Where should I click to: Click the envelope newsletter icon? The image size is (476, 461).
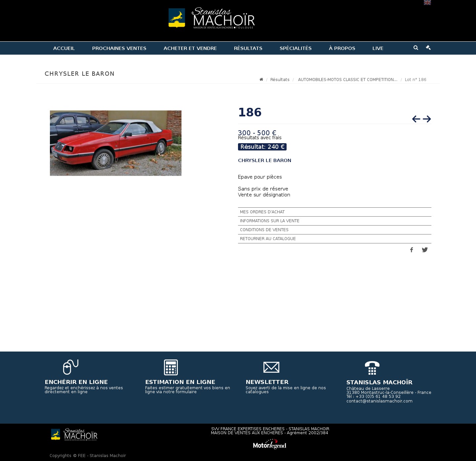(x=271, y=367)
